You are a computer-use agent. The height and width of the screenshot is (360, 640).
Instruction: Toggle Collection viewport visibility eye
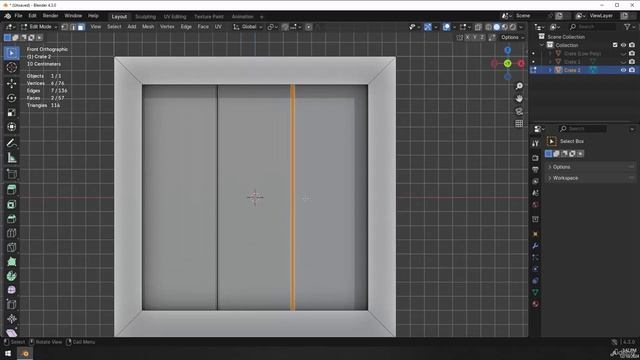pos(623,45)
